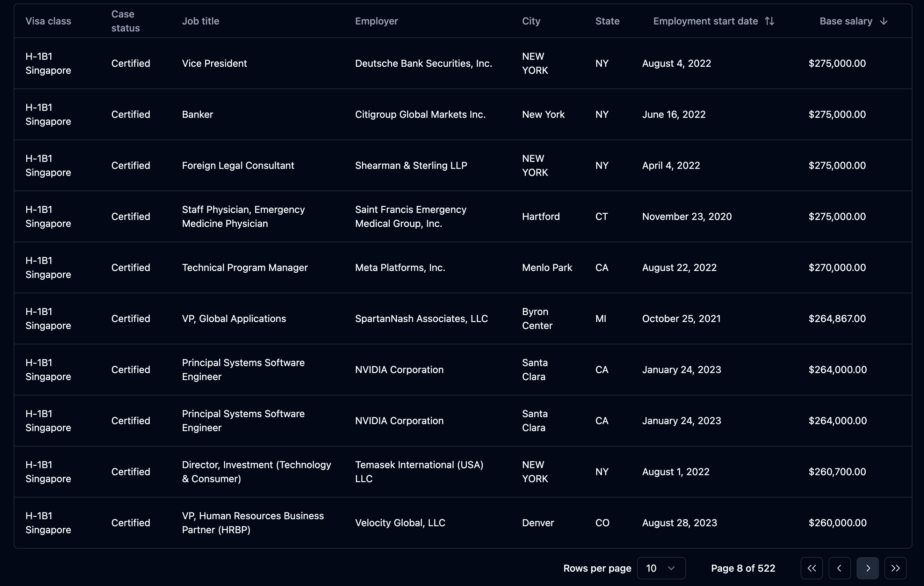Click Certified status in Meta Platforms row
The width and height of the screenshot is (924, 586).
pos(130,268)
